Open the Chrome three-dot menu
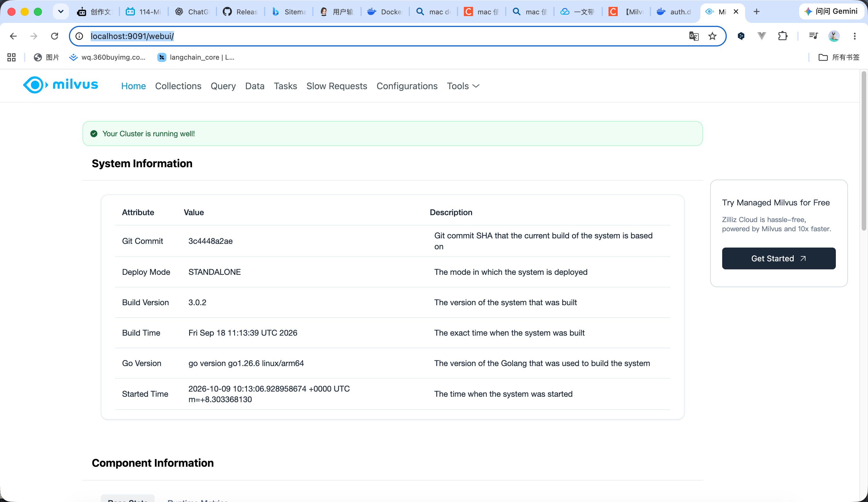Screen dimensions: 868x502 [855, 36]
